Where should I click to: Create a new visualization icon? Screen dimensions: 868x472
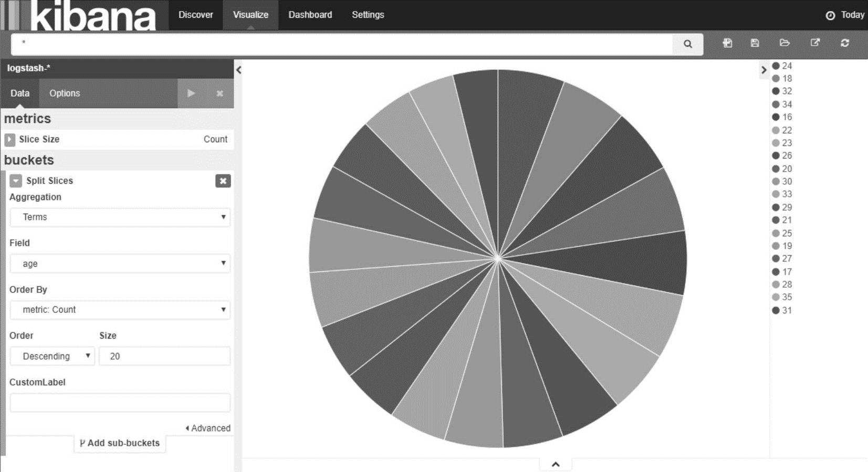727,43
